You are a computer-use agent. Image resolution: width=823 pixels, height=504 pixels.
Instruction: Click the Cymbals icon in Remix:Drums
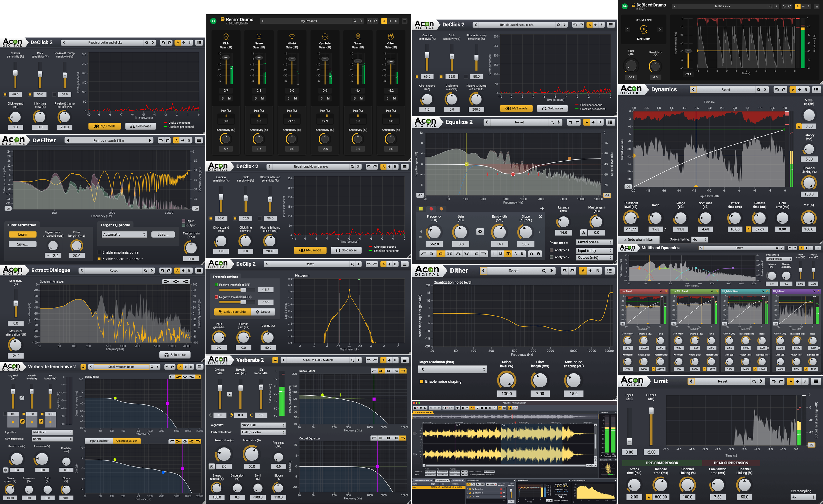[325, 36]
